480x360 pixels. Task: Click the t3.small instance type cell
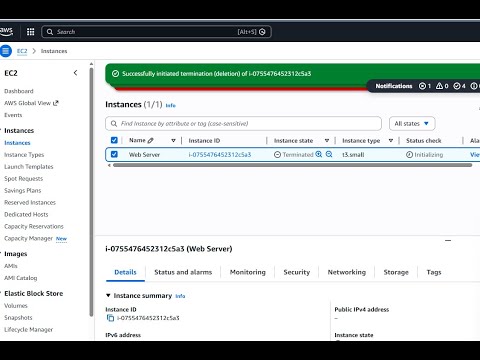click(x=353, y=155)
